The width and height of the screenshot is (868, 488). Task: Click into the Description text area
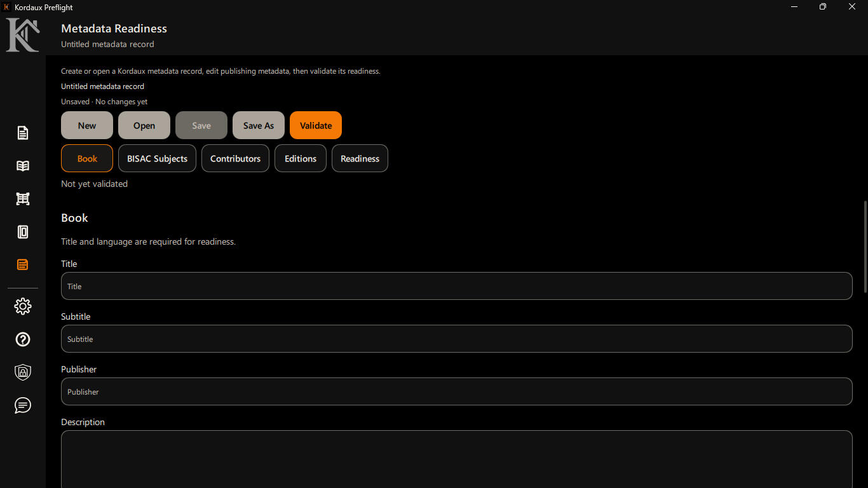[456, 459]
